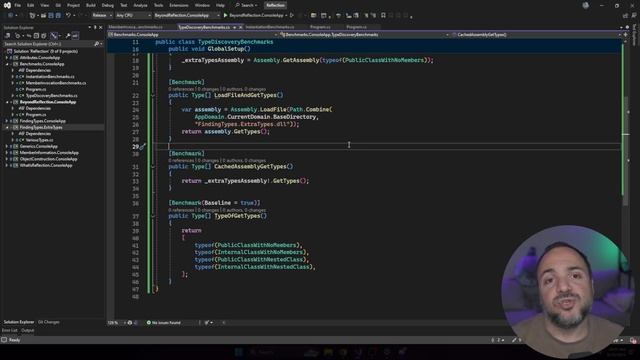Open the Error List tab
Viewport: 640px width, 360px height.
point(10,330)
